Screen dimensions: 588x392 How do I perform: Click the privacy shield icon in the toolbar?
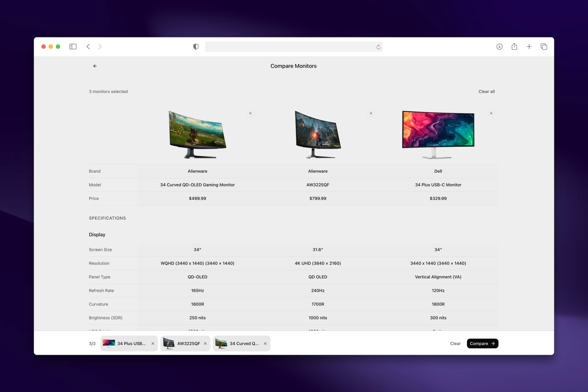pos(196,47)
